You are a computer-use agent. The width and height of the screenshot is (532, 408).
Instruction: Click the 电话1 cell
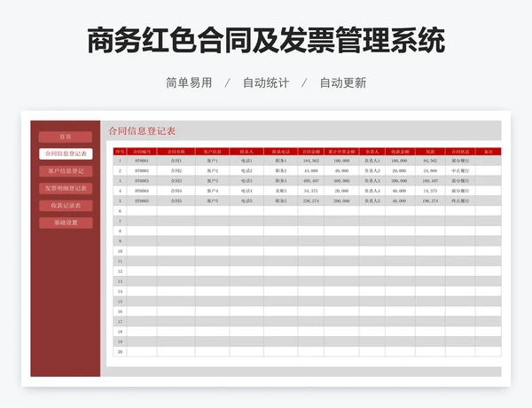point(246,161)
